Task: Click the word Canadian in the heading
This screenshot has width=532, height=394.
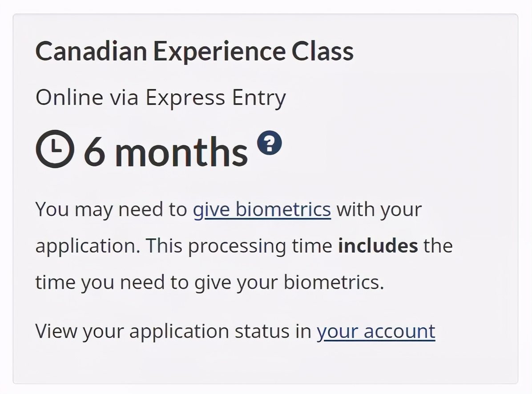Action: pos(91,52)
